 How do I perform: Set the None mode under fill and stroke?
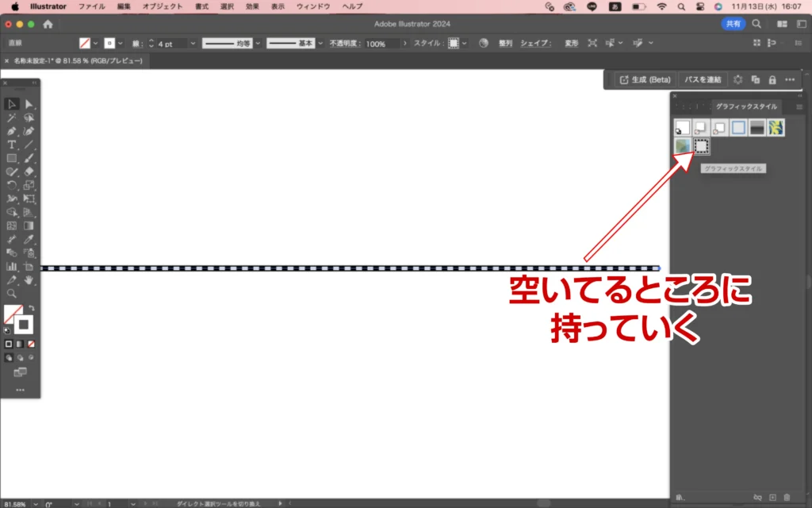pyautogui.click(x=31, y=344)
